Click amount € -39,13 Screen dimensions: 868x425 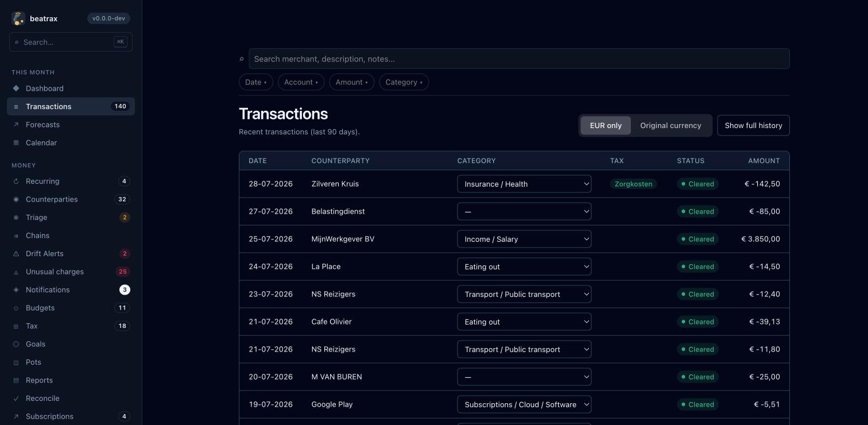click(x=765, y=322)
